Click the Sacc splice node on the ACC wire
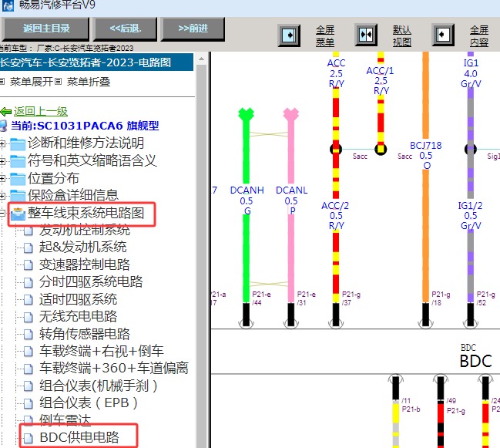The width and height of the screenshot is (500, 448). 336,149
